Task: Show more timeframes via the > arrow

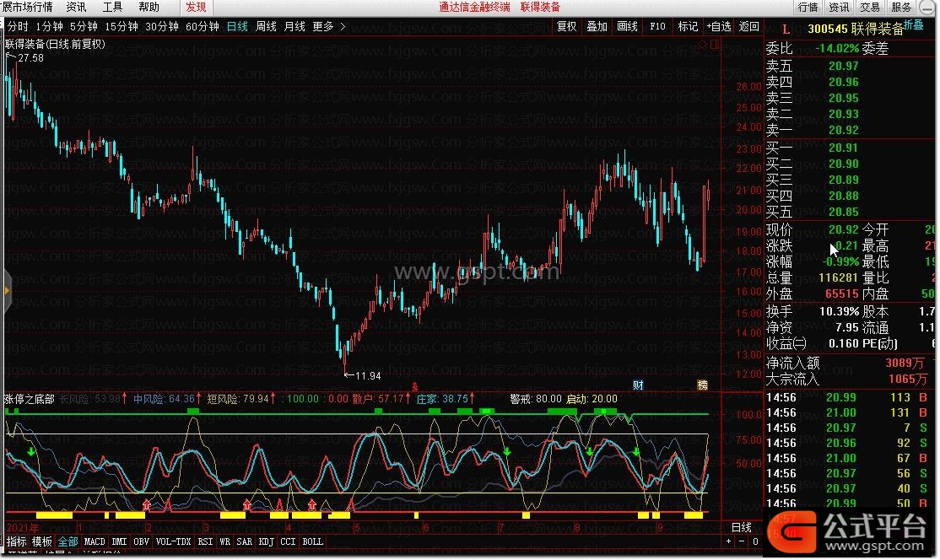Action: point(343,26)
